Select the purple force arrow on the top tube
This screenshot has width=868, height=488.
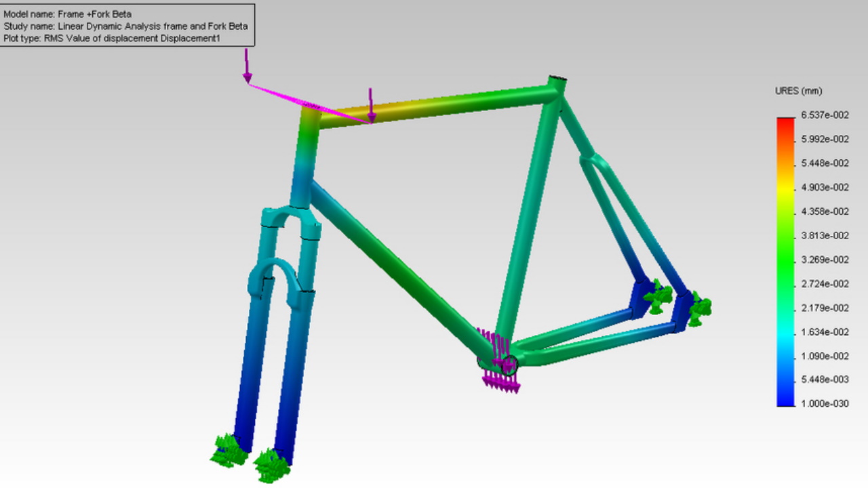[371, 105]
